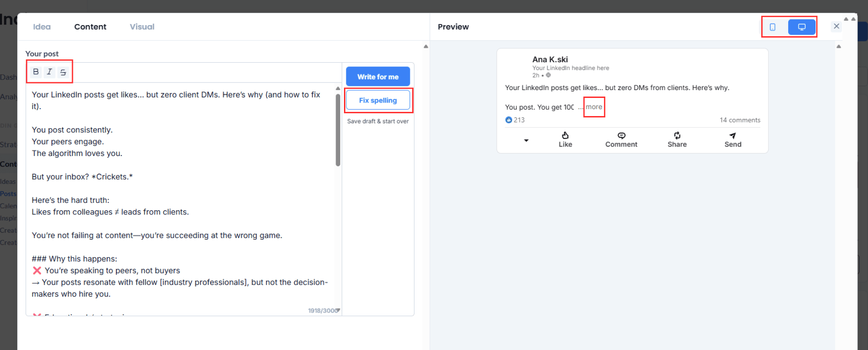868x350 pixels.
Task: Switch preview to mobile view
Action: coord(772,27)
